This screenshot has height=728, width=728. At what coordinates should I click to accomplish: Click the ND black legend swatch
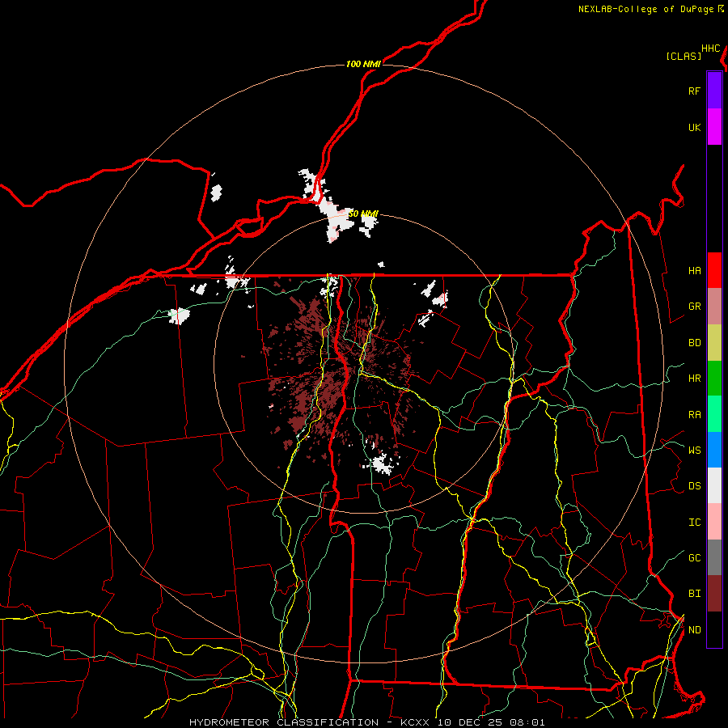714,629
